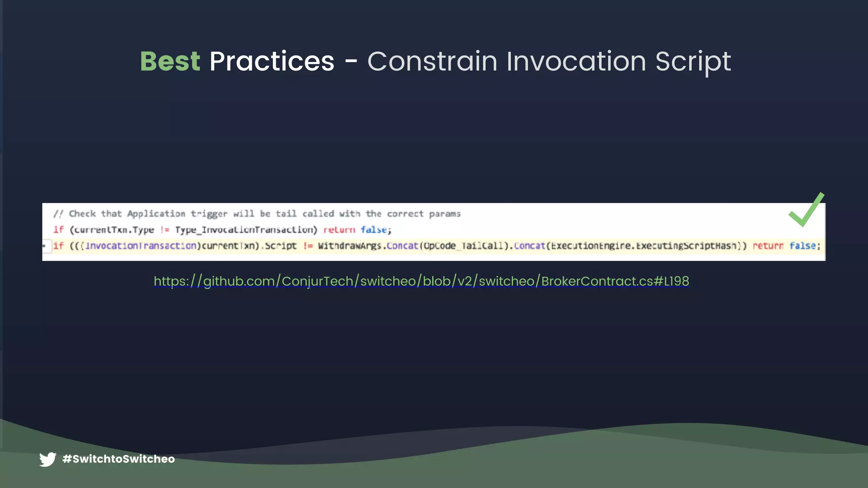Click the slide title 'Best Practices - Constrain Invocation Script'
Viewport: 868px width, 488px height.
(436, 61)
